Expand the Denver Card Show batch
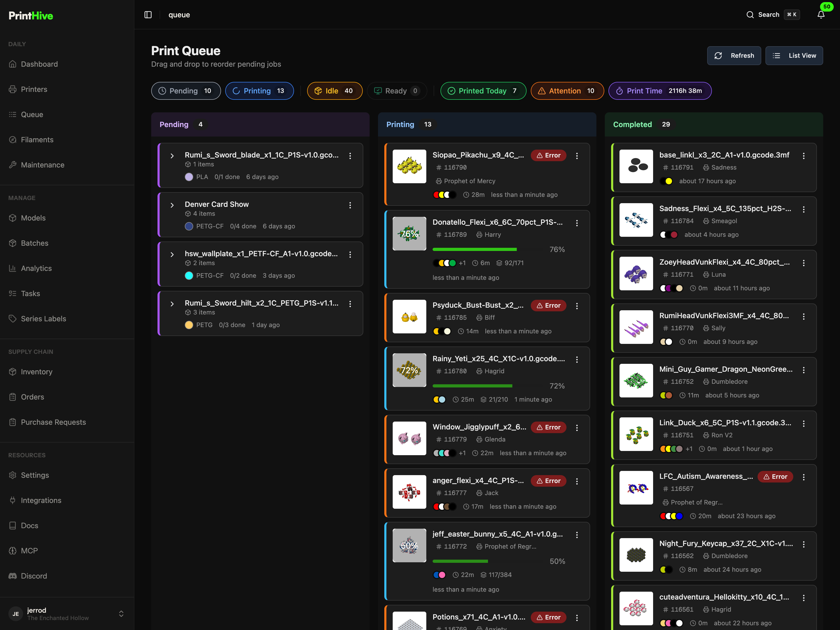The image size is (840, 630). pyautogui.click(x=172, y=205)
